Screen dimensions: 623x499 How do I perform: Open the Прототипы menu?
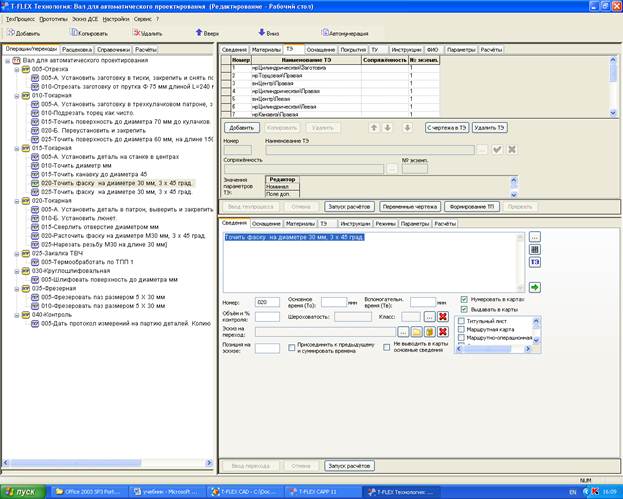click(54, 19)
